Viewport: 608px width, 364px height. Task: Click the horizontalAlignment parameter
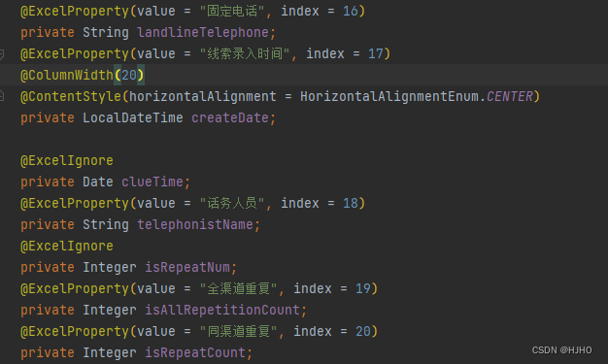point(203,96)
